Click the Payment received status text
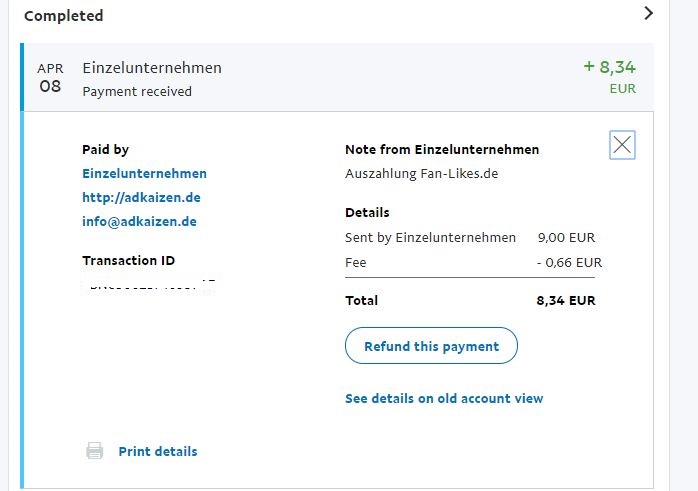Screen dimensions: 698x491 click(x=137, y=91)
